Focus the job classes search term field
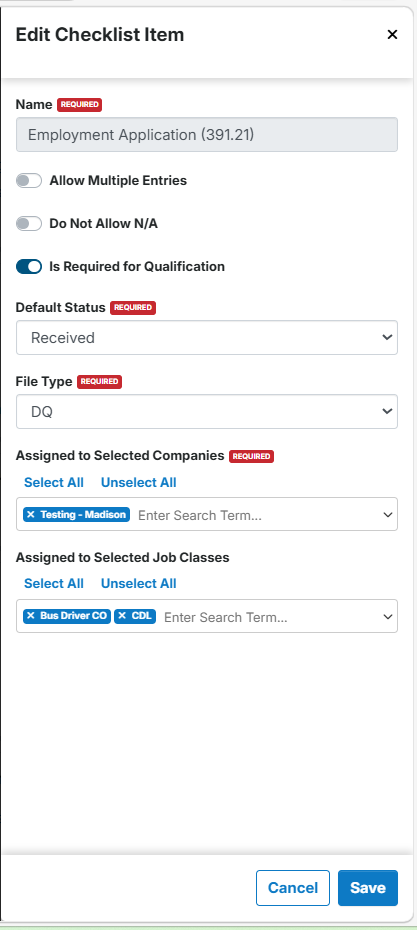 (x=269, y=617)
